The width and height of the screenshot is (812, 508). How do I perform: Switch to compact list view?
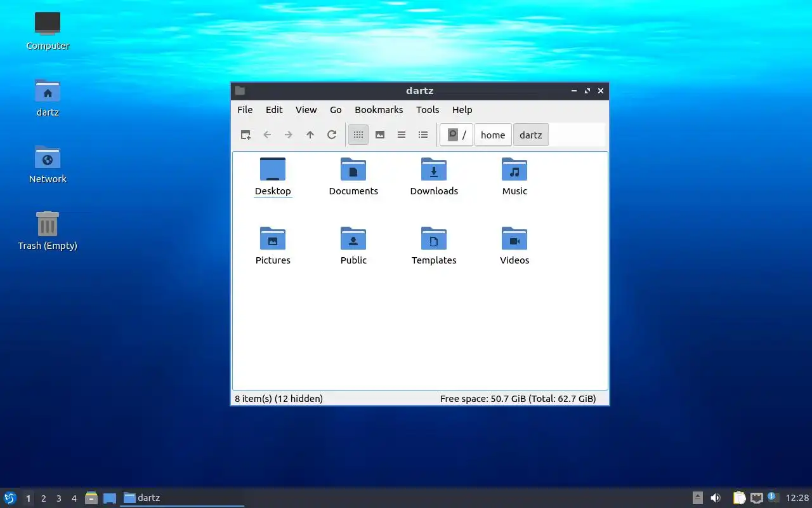(402, 135)
